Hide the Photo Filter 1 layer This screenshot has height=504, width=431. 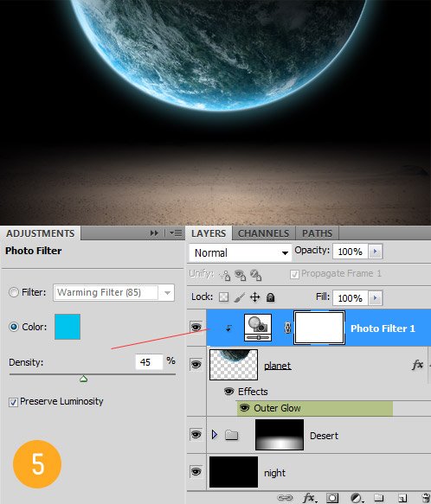tap(196, 328)
